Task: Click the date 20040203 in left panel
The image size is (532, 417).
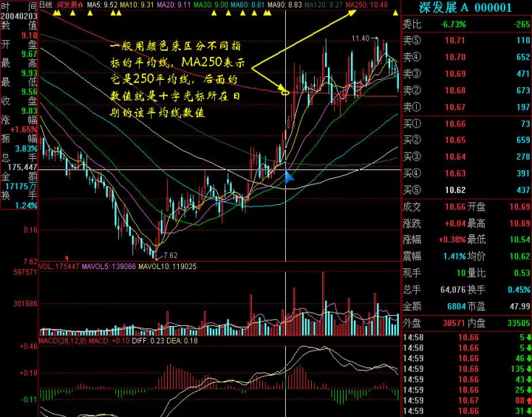Action: 18,17
